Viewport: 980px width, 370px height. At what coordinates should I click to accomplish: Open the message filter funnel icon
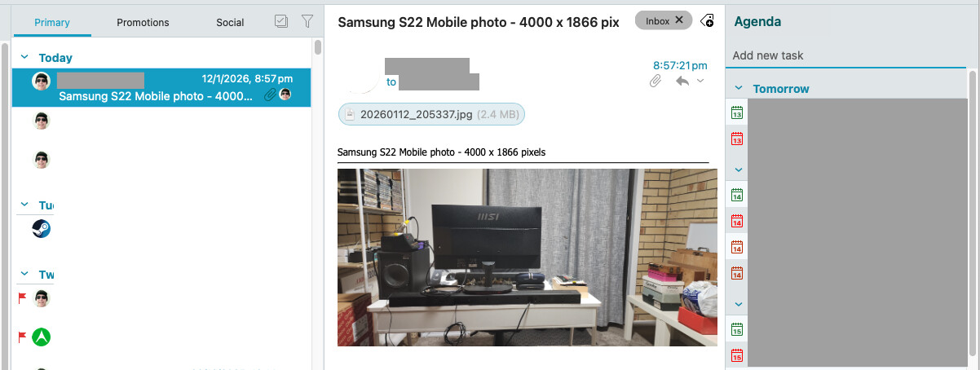pos(307,22)
